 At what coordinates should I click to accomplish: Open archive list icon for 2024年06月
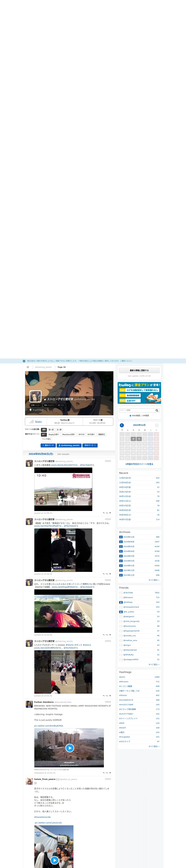(121, 542)
